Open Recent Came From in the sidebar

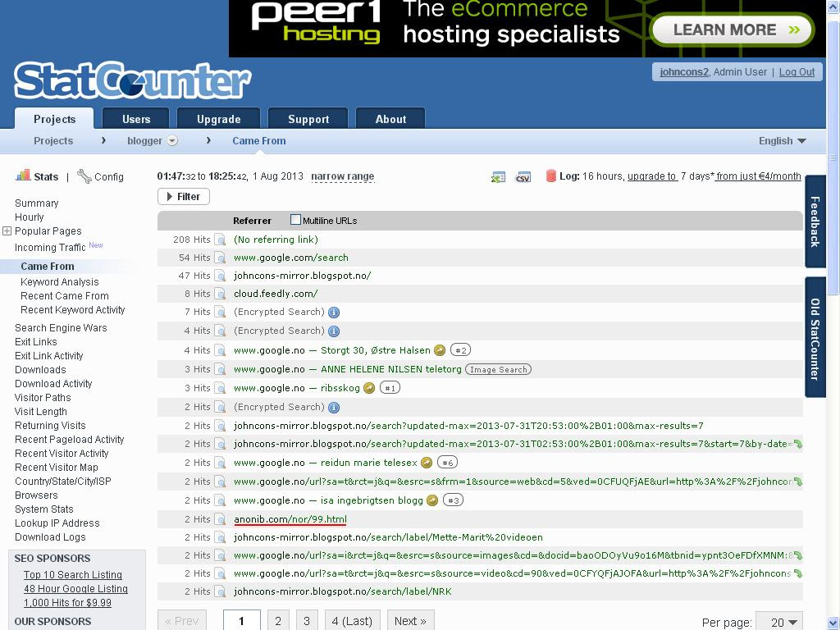pos(64,295)
